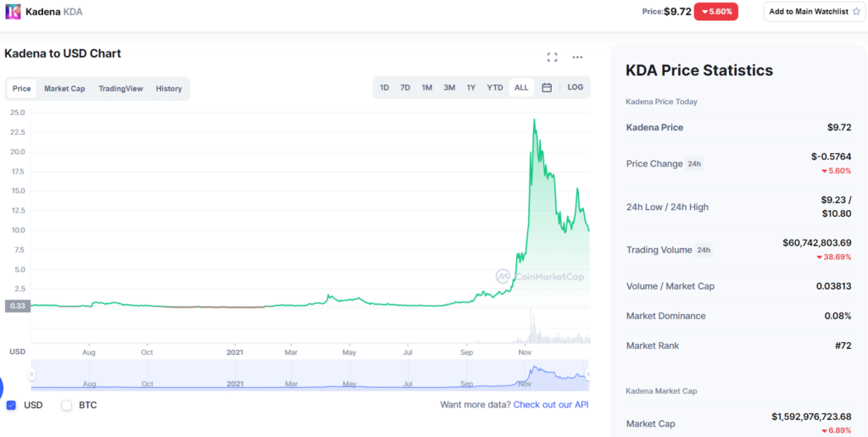
Task: Open the calendar date range picker
Action: click(x=547, y=87)
